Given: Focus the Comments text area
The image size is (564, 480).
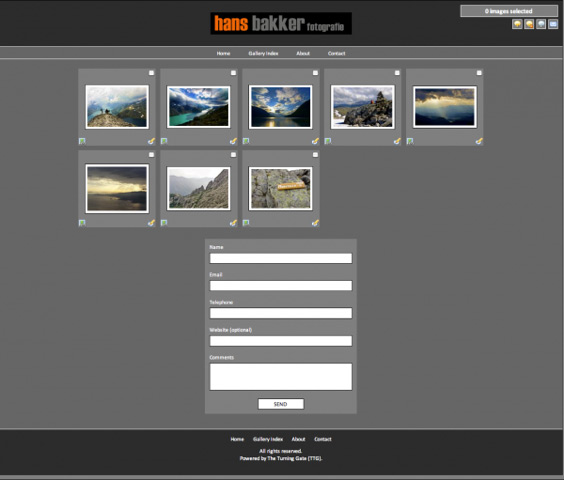Looking at the screenshot, I should click(281, 377).
